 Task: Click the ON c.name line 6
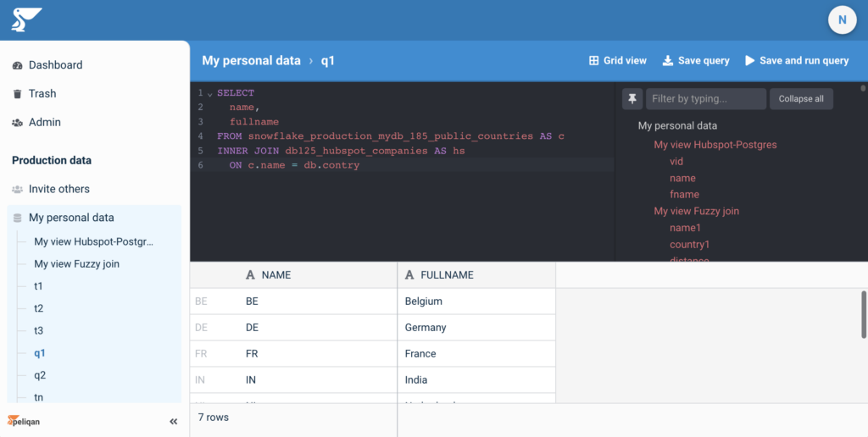click(294, 165)
